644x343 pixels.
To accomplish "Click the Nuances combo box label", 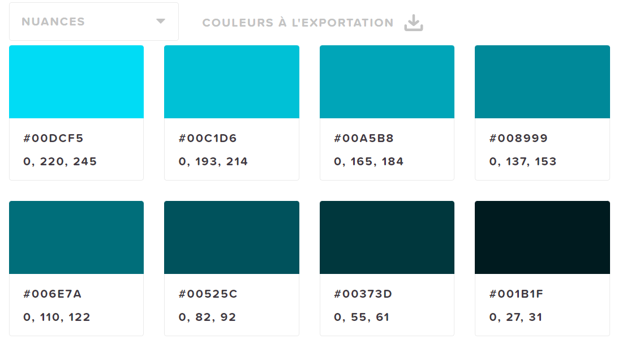I will point(53,22).
